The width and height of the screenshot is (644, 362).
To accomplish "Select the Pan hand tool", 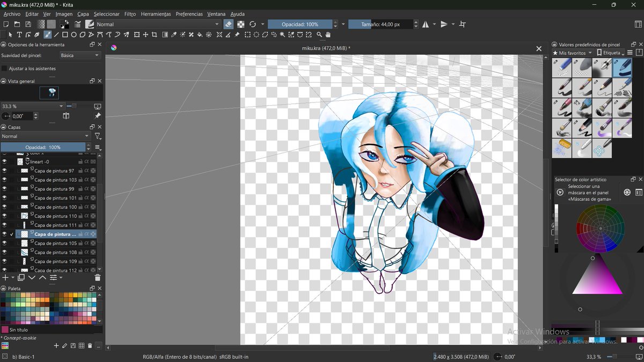I will coord(328,35).
